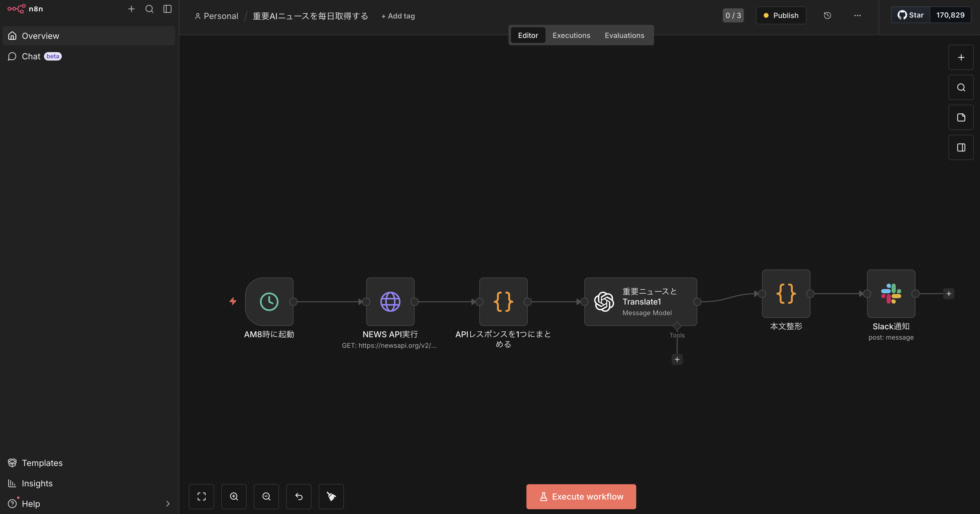Zoom in on the canvas
Viewport: 980px width, 514px height.
[234, 496]
